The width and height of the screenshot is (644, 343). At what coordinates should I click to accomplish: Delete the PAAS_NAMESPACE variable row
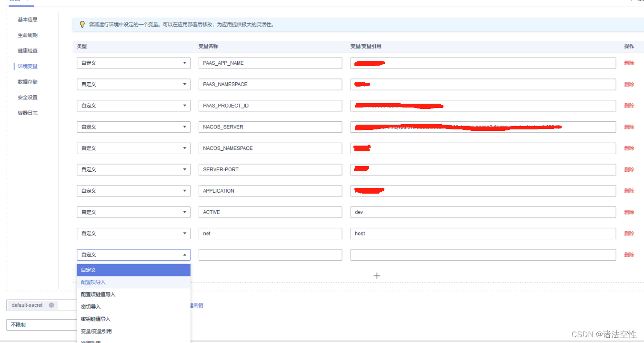[629, 84]
